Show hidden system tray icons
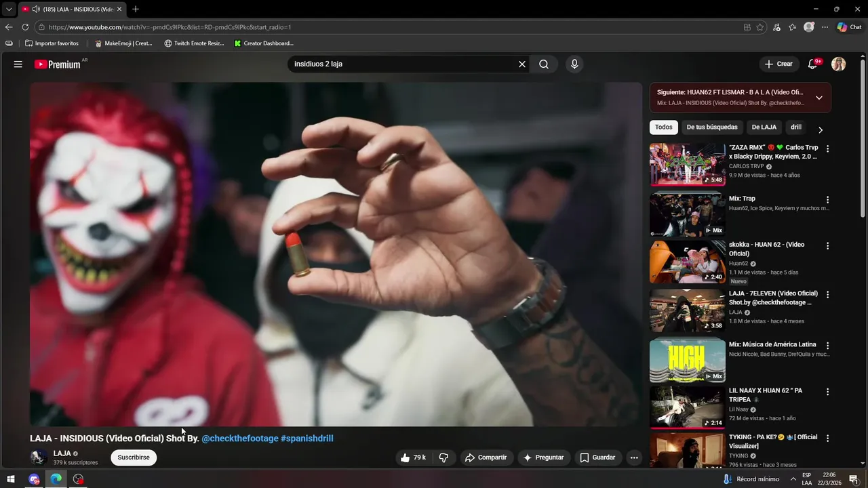This screenshot has width=868, height=488. click(x=793, y=479)
